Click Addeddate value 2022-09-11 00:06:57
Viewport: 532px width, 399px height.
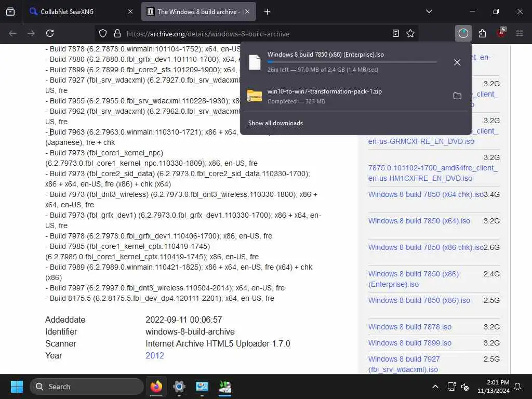coord(183,320)
